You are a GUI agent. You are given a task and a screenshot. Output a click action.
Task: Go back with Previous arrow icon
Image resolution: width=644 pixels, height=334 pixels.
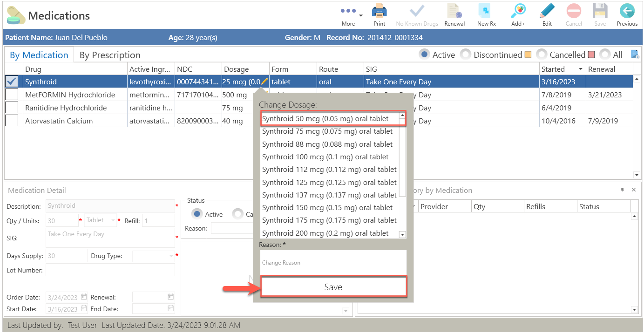pyautogui.click(x=627, y=11)
